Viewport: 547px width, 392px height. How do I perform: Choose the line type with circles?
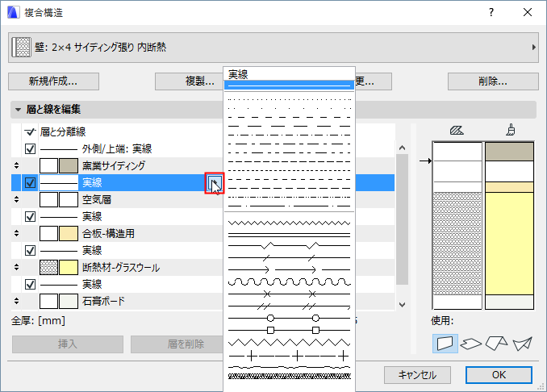click(x=289, y=318)
